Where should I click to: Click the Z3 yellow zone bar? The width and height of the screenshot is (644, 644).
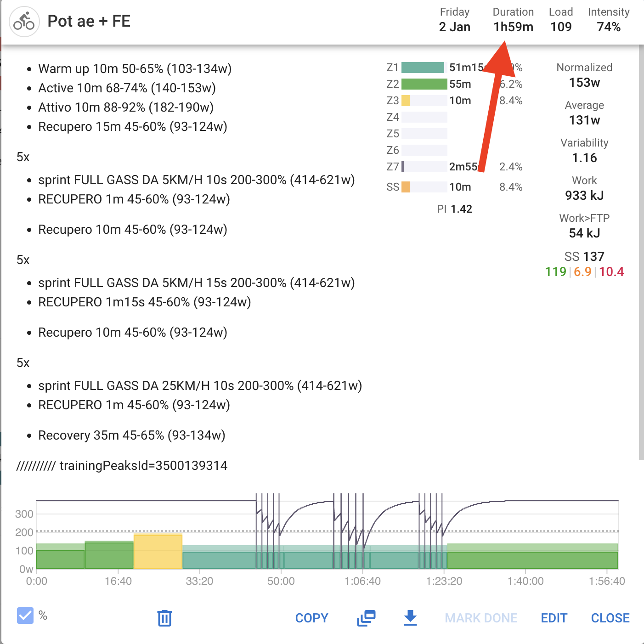pos(406,101)
